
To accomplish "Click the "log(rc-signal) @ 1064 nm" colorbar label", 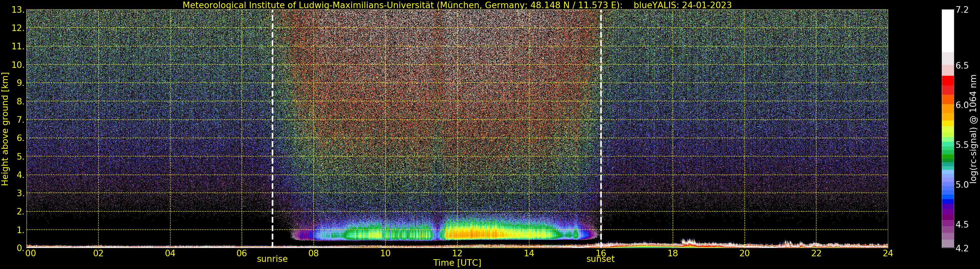I will click(973, 129).
